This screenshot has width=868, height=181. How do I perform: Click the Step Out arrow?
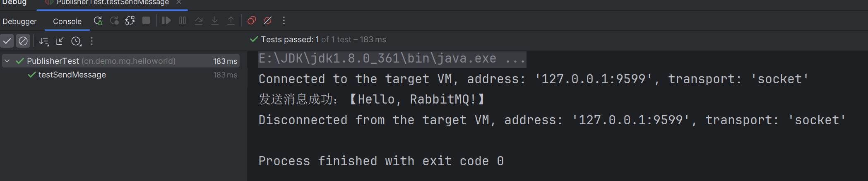(231, 21)
